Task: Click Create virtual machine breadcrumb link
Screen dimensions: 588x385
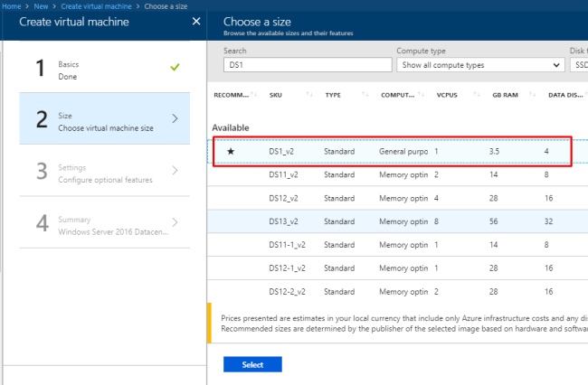Action: [97, 6]
